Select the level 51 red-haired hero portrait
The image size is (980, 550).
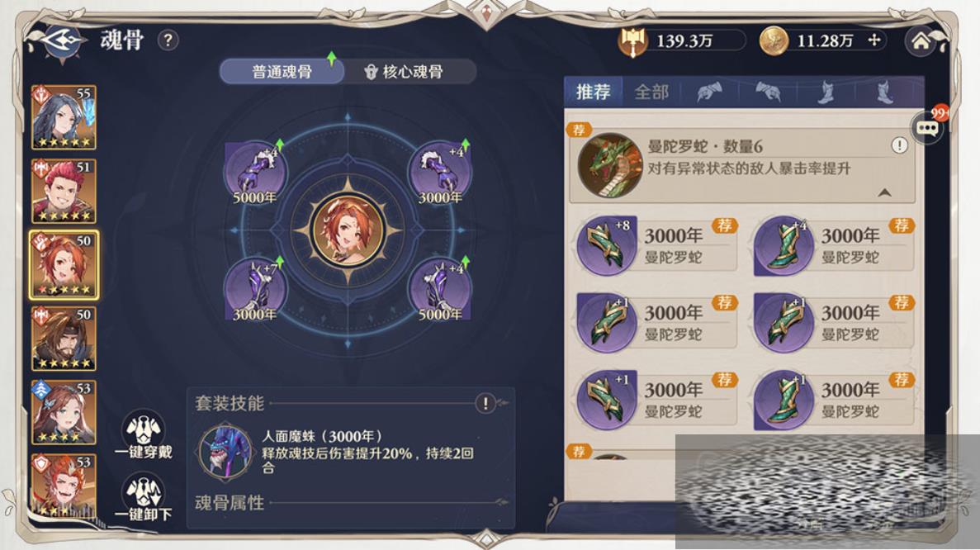point(64,191)
